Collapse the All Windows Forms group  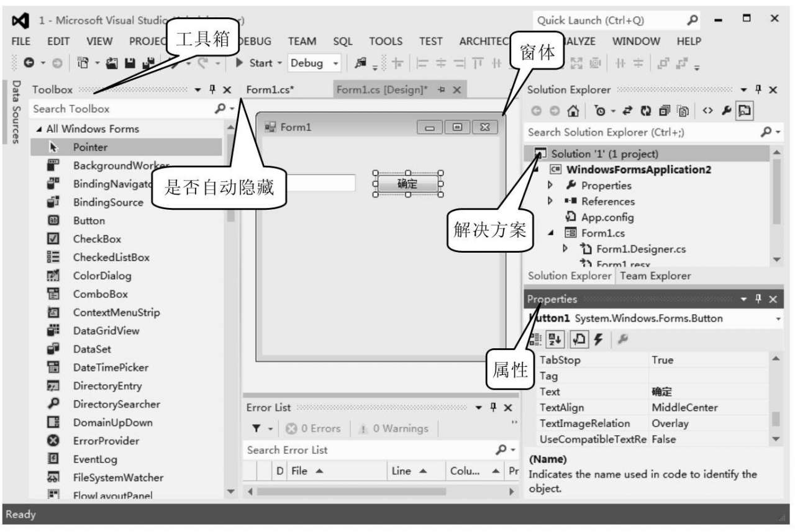coord(40,129)
